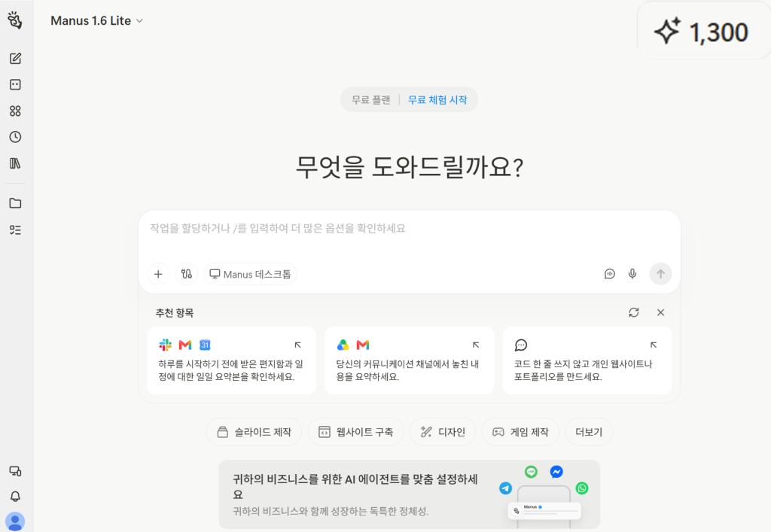Viewport: 771px width, 532px height.
Task: Click the microphone dictation icon
Action: [x=632, y=274]
